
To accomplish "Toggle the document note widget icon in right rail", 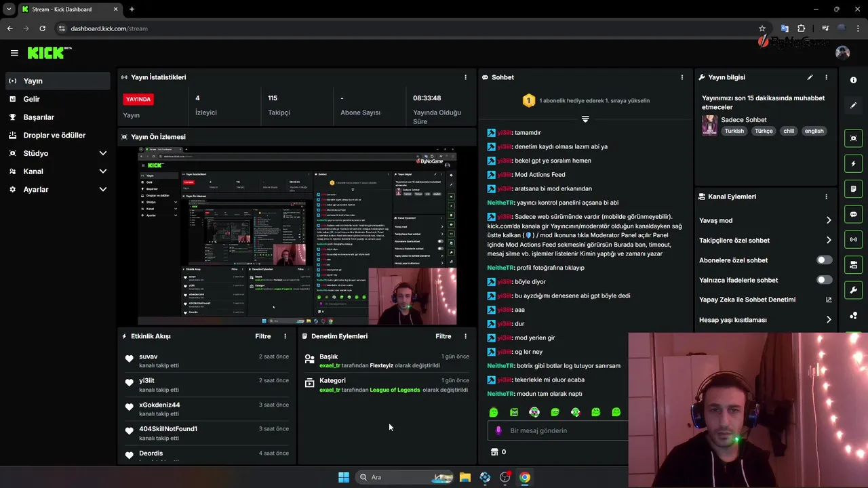I will [x=853, y=188].
